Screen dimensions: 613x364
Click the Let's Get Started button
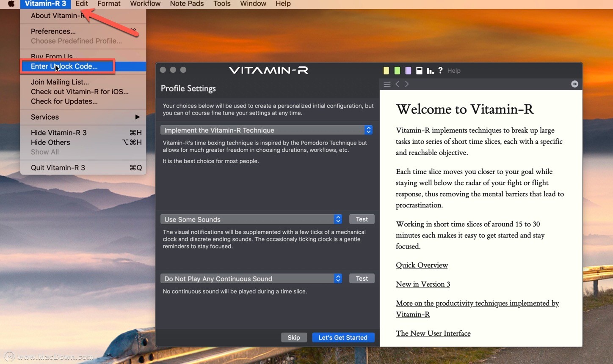tap(343, 337)
